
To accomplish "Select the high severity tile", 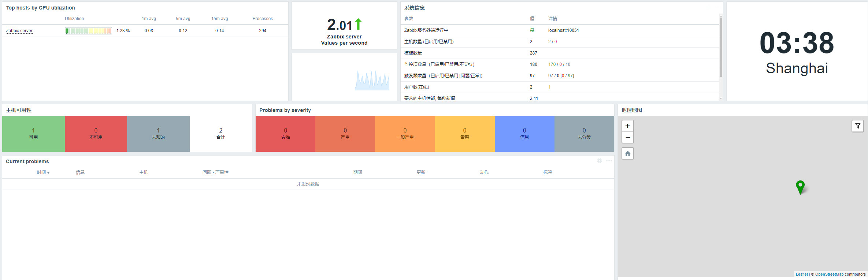I will click(x=345, y=134).
